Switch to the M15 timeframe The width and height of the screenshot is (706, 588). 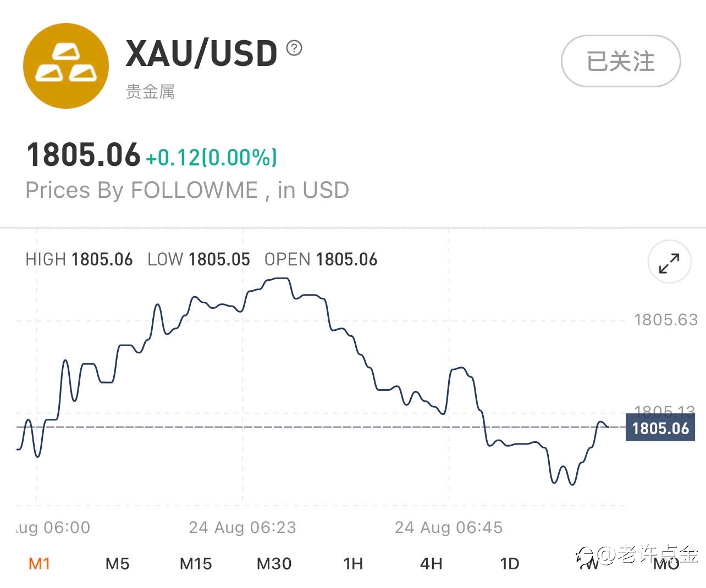pyautogui.click(x=196, y=563)
